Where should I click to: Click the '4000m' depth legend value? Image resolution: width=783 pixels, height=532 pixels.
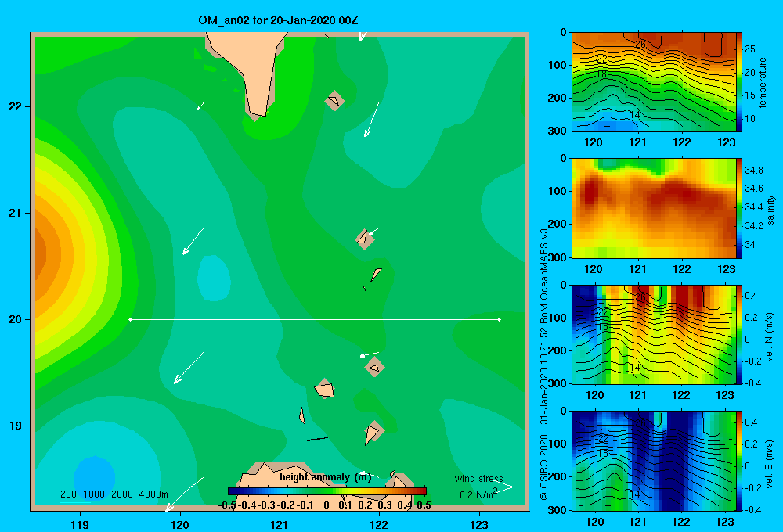tap(153, 494)
